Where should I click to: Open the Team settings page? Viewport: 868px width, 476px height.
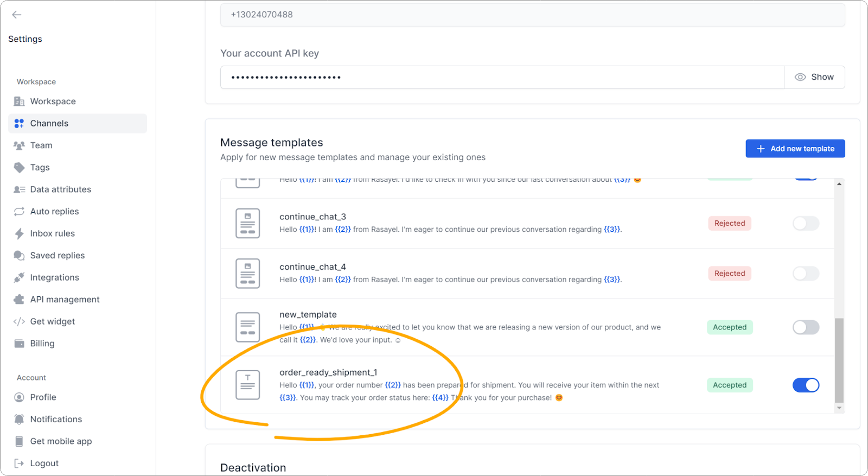click(41, 145)
